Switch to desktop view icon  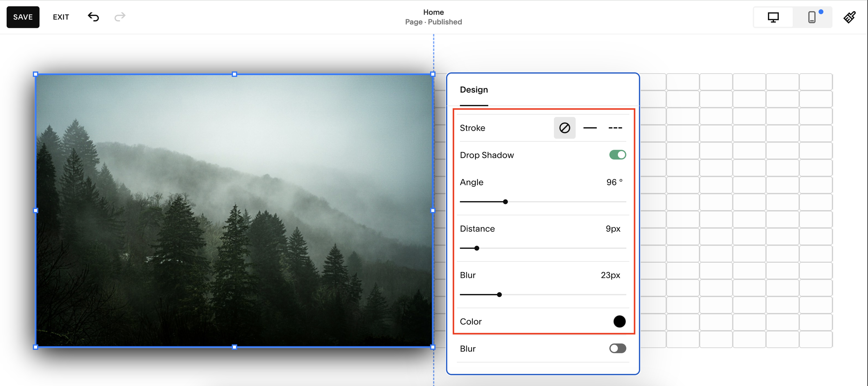(773, 17)
